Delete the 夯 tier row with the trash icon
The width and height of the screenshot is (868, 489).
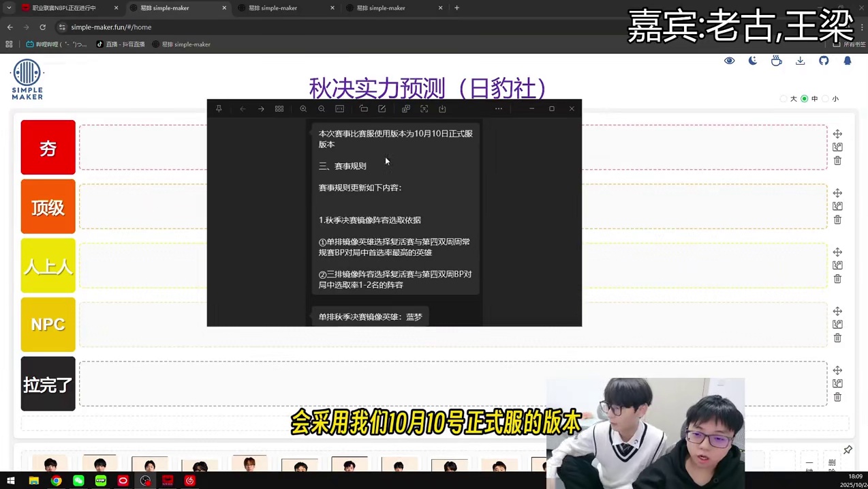(x=837, y=161)
